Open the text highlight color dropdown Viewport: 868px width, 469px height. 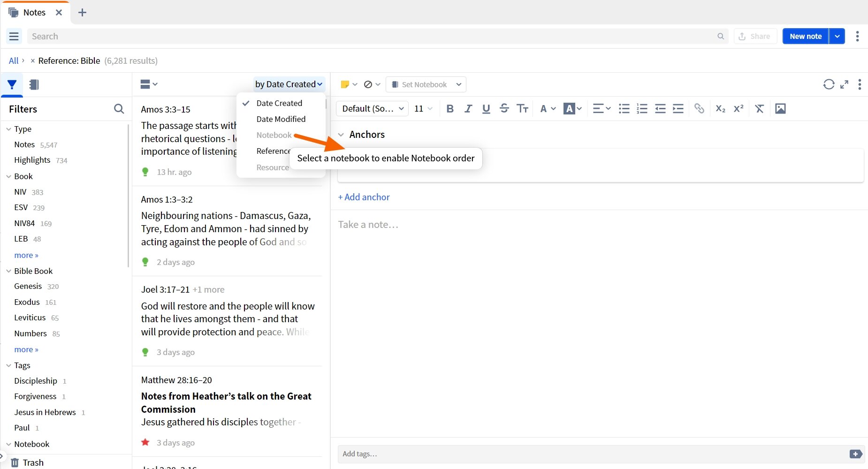[572, 109]
